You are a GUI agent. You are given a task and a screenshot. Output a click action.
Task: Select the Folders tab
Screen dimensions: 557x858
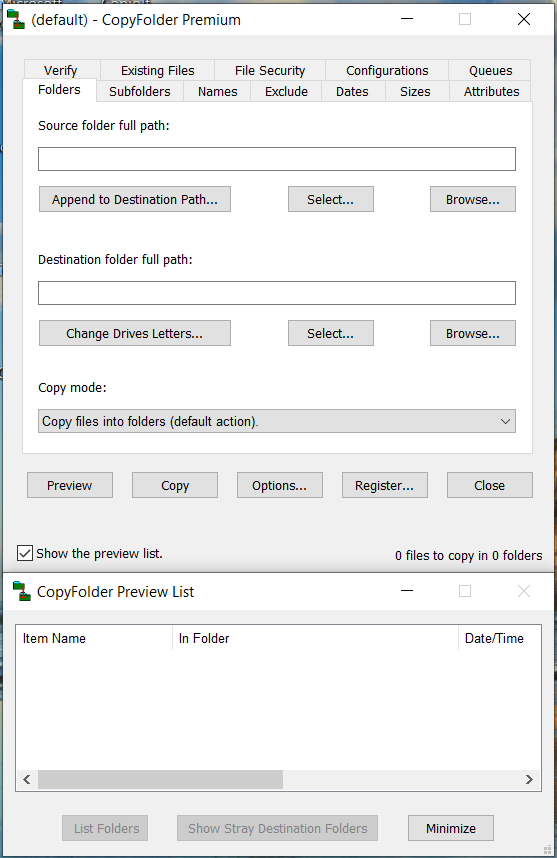(59, 90)
